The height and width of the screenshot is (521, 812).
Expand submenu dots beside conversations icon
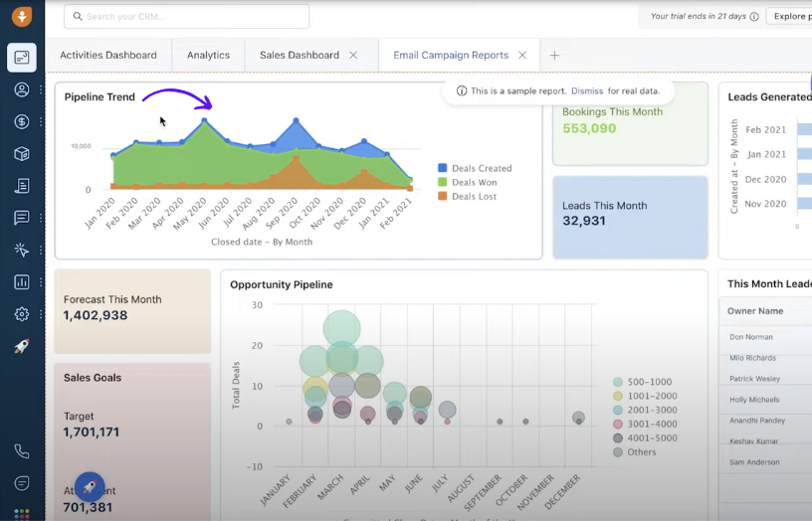(x=41, y=218)
